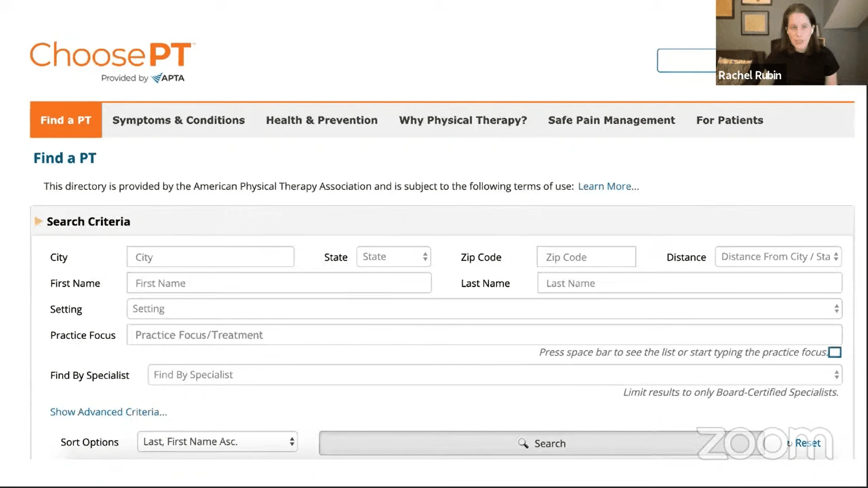
Task: Click the Practice Focus label
Action: tap(83, 335)
